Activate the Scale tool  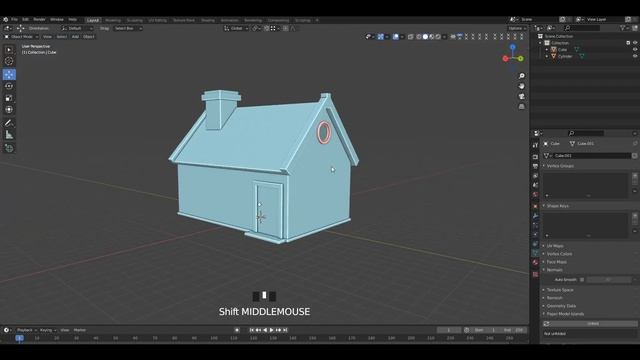coord(9,98)
